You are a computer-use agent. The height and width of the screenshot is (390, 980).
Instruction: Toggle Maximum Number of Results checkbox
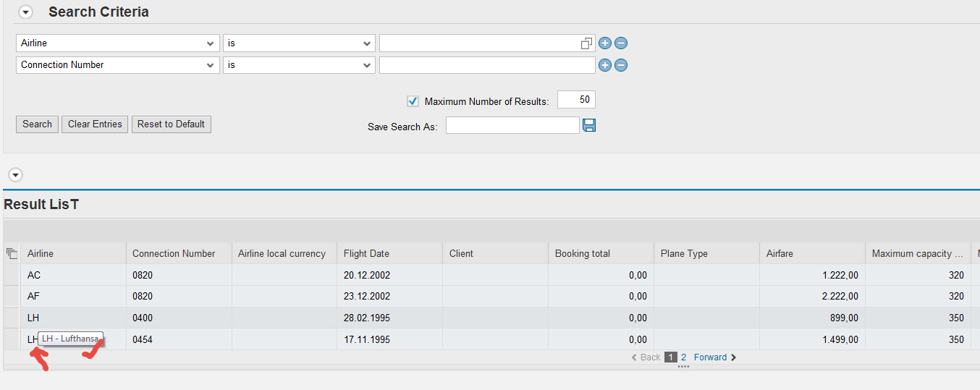click(x=413, y=101)
